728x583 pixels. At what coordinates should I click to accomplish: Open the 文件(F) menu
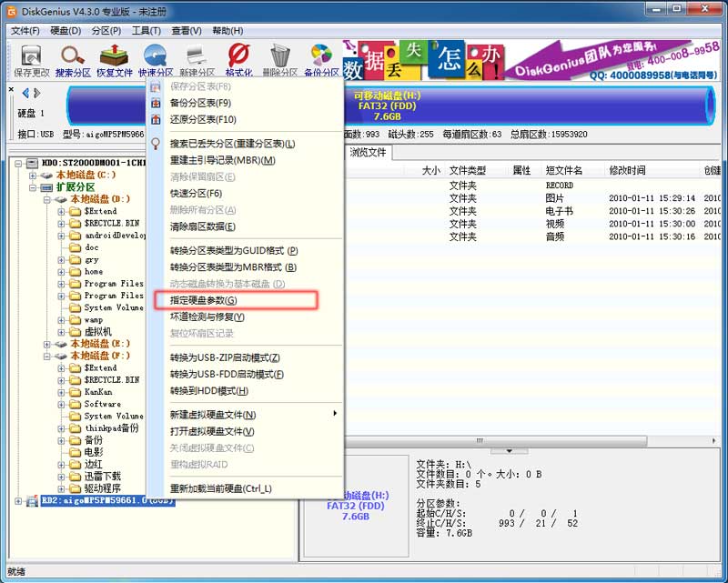click(25, 31)
